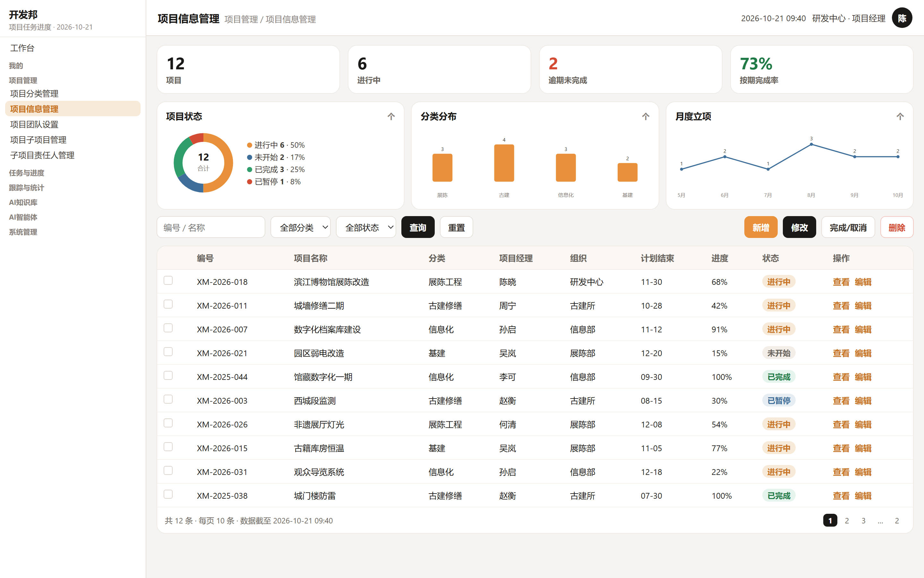Collapse the 月度立项 card arrow
The image size is (924, 578).
point(900,117)
